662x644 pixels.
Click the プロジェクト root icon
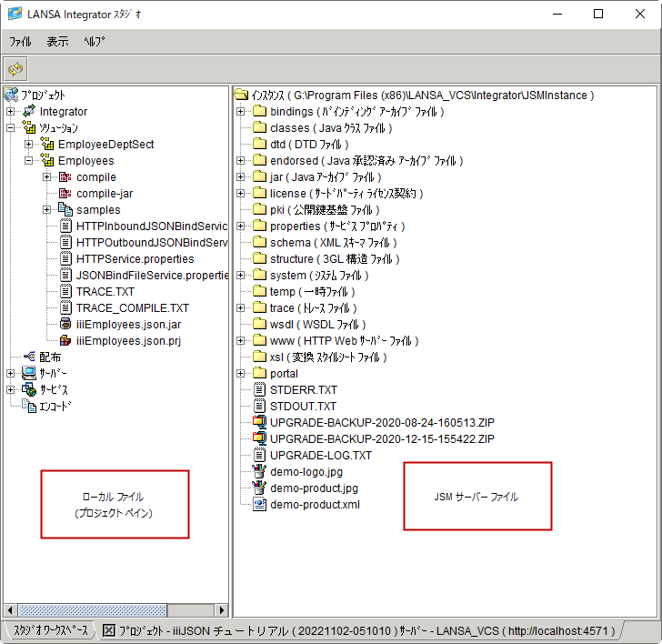click(x=12, y=95)
